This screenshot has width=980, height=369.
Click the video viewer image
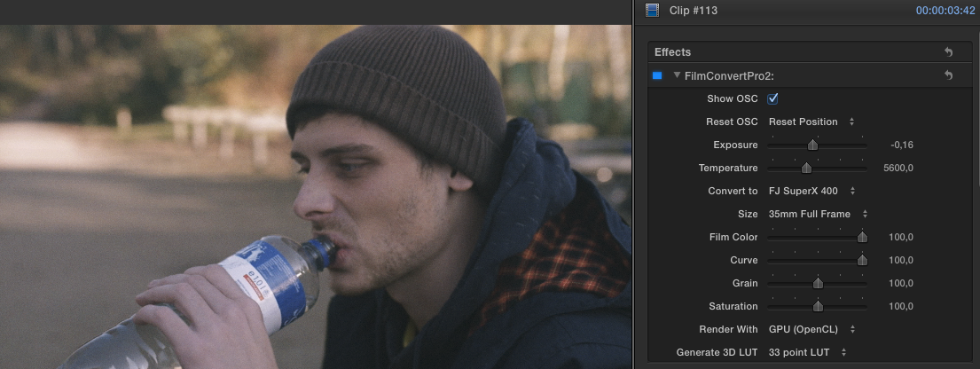pyautogui.click(x=315, y=196)
